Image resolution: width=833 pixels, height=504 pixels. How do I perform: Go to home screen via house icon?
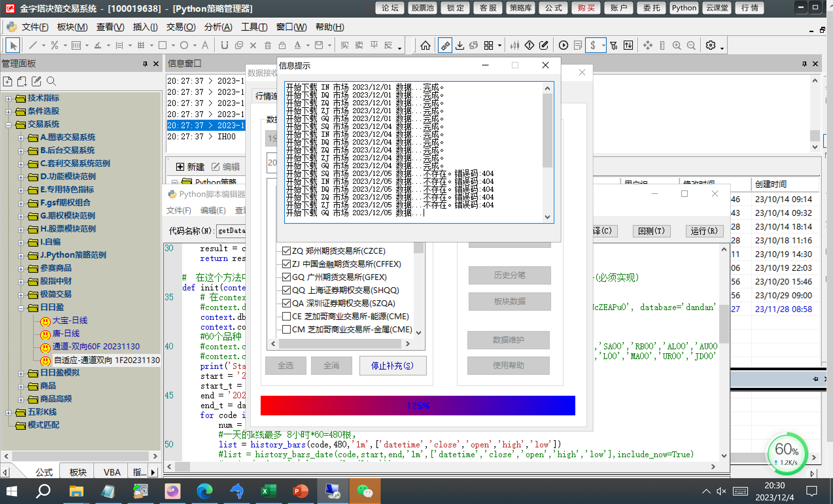pos(425,45)
